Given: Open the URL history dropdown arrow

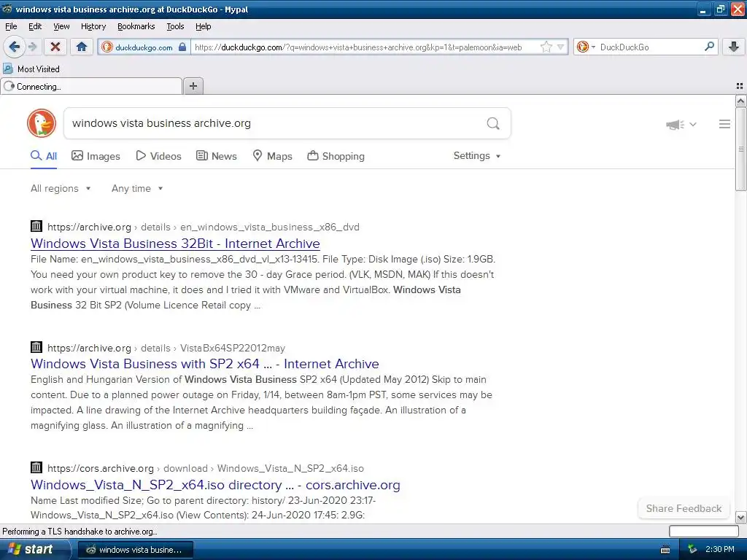Looking at the screenshot, I should tap(561, 47).
